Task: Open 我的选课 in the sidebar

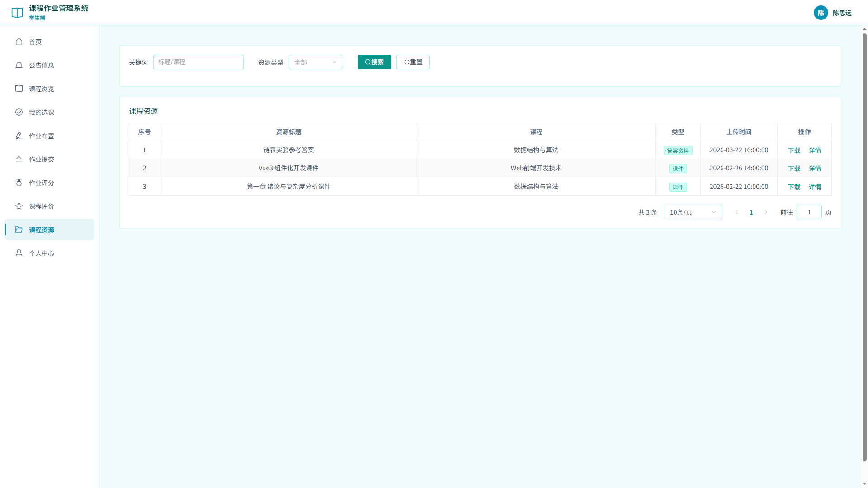Action: click(50, 112)
